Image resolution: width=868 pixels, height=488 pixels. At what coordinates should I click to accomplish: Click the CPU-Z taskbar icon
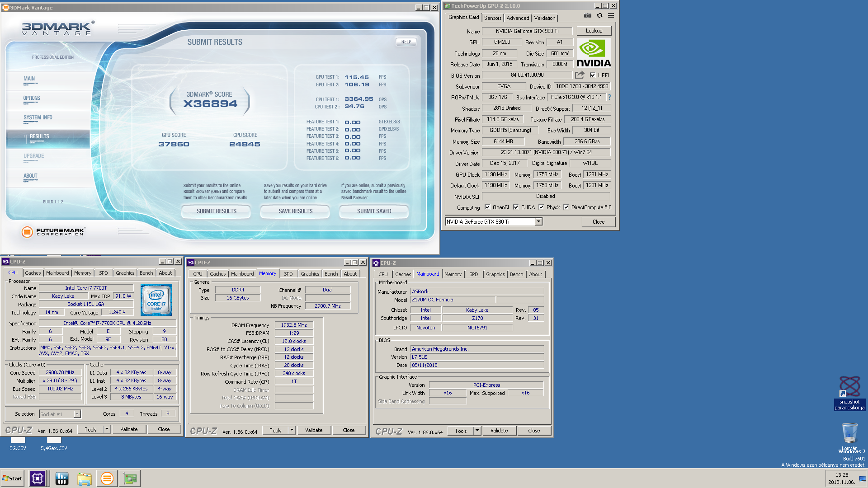tap(38, 478)
